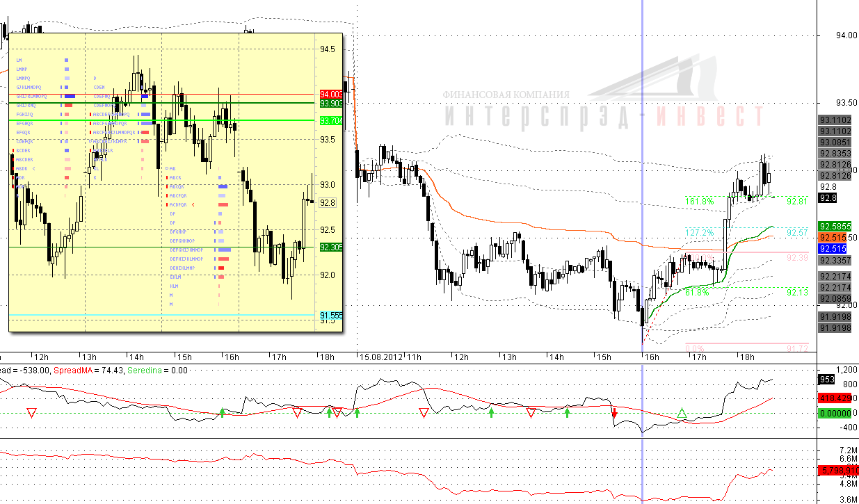The height and width of the screenshot is (504, 859).
Task: Click the 92.305 green level label
Action: (x=331, y=247)
